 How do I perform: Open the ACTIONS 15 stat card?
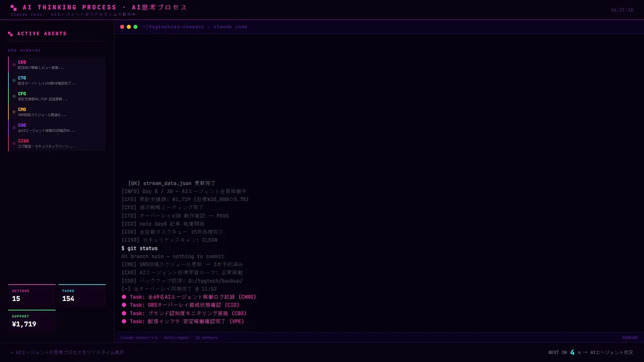[x=32, y=296]
